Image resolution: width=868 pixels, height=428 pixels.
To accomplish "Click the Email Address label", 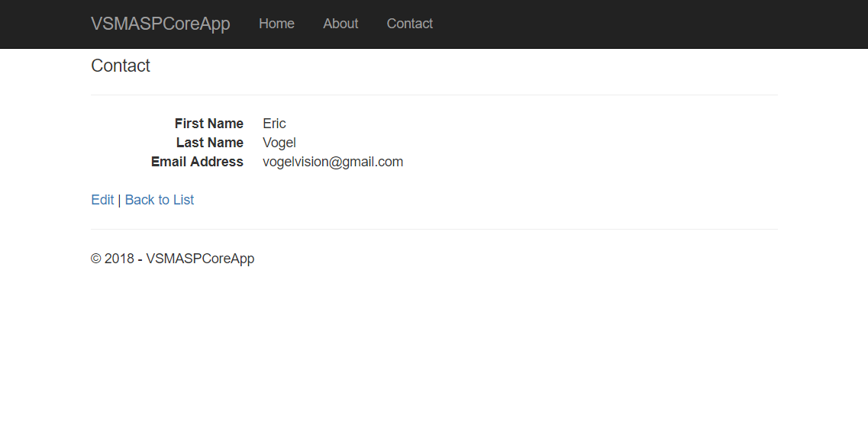I will 197,162.
